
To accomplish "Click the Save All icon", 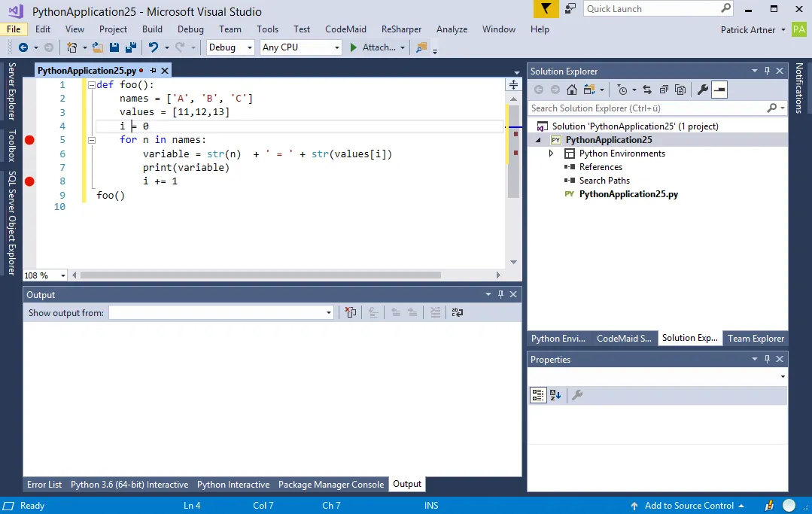I will click(130, 47).
